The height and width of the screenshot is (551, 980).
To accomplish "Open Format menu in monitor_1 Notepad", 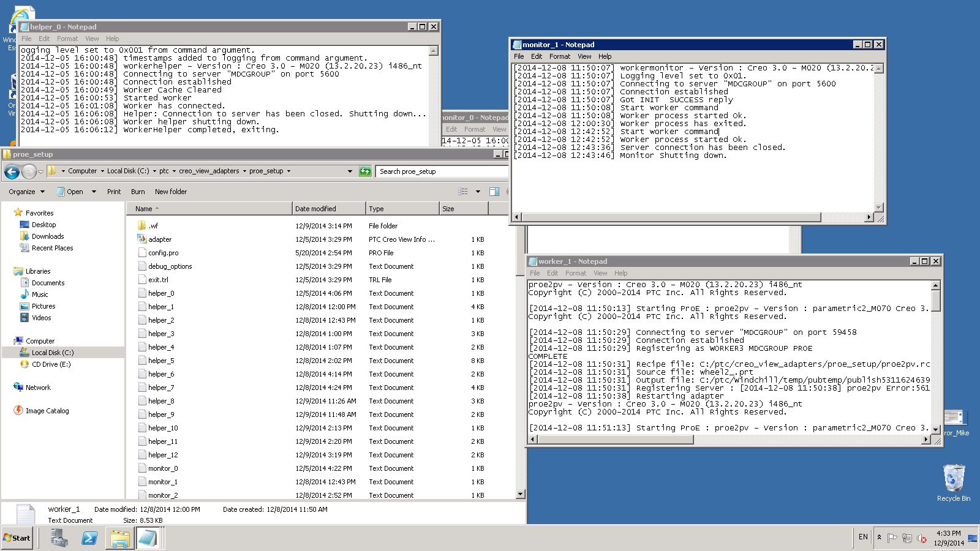I will pyautogui.click(x=560, y=56).
